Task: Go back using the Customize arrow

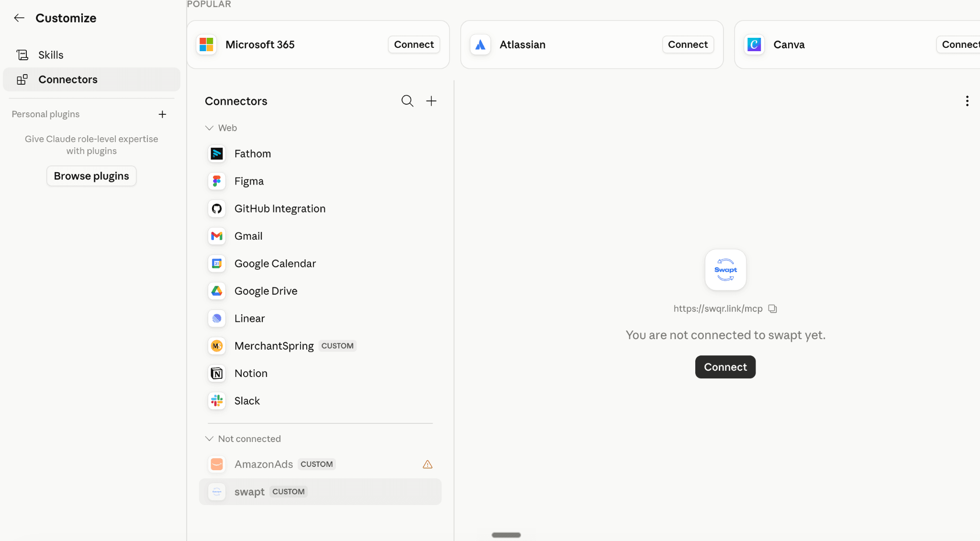Action: click(19, 18)
